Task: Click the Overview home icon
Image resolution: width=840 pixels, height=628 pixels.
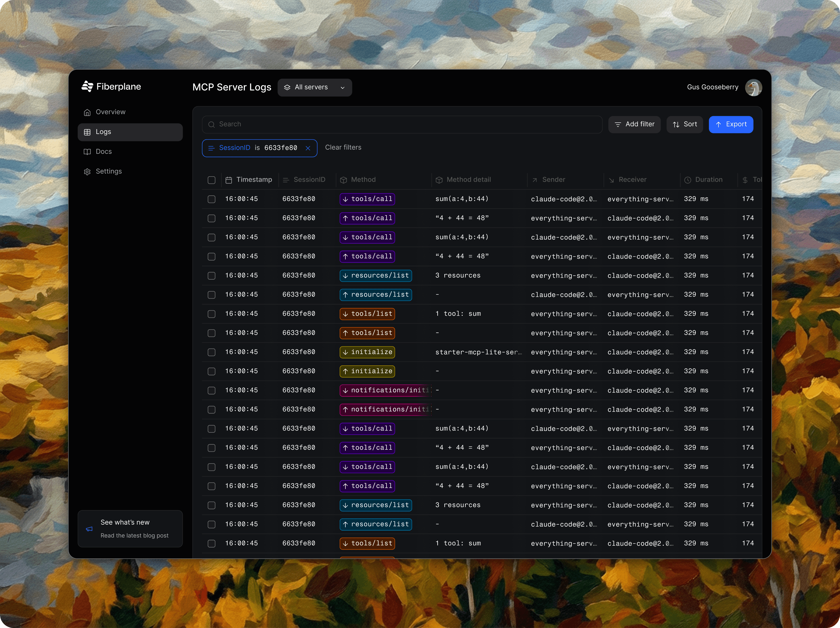Action: click(87, 112)
